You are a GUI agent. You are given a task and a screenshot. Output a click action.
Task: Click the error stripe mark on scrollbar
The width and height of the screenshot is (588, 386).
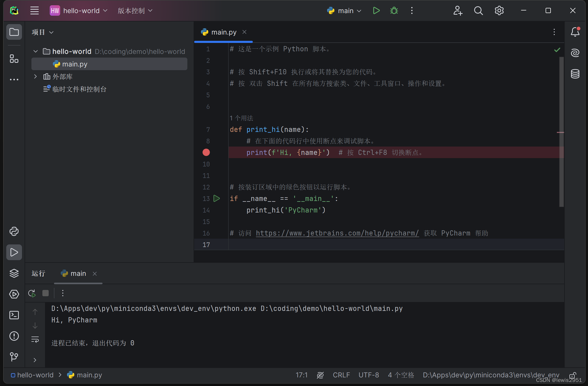(x=560, y=132)
